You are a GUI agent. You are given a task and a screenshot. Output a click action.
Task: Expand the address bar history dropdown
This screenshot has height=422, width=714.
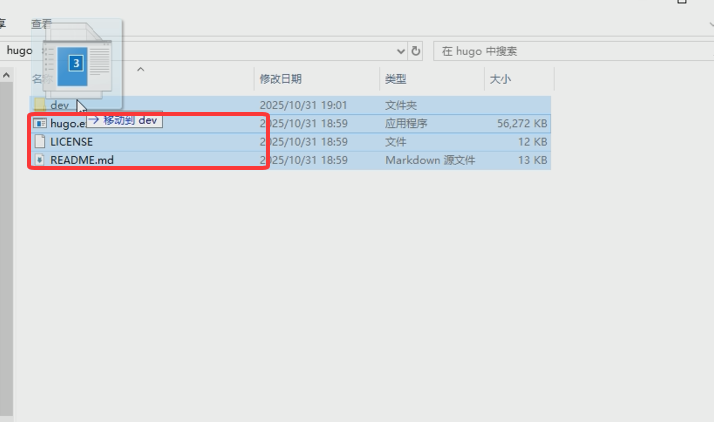coord(401,50)
